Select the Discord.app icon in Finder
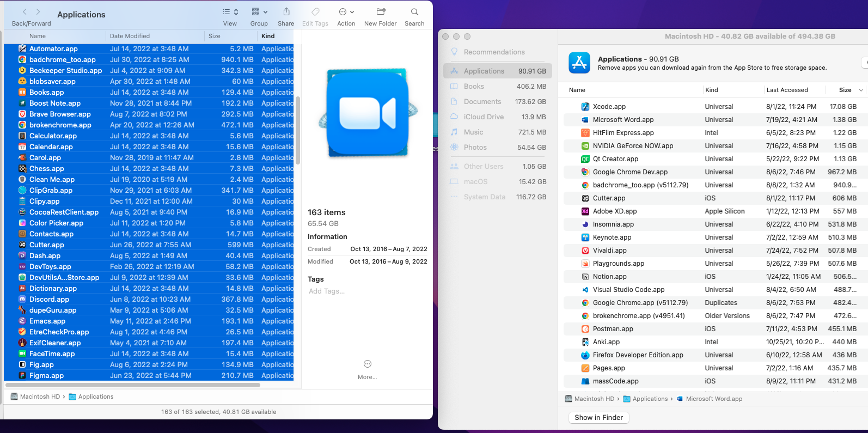868x433 pixels. pyautogui.click(x=22, y=299)
